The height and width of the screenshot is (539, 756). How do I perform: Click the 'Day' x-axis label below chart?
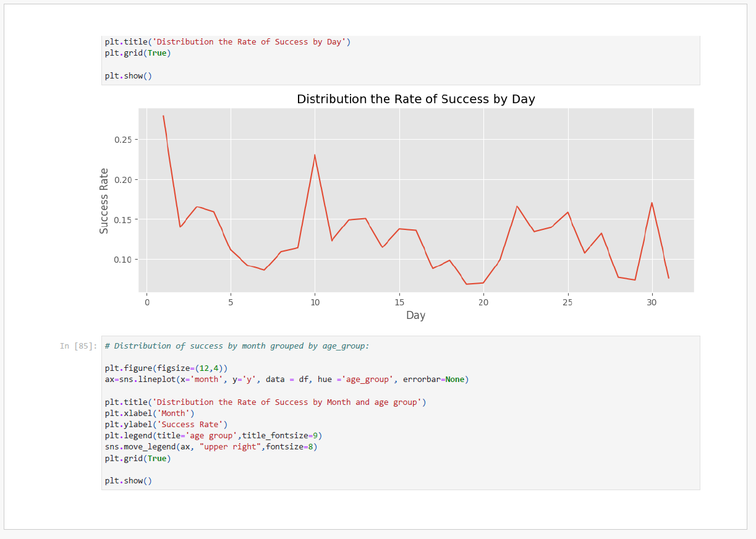point(415,315)
